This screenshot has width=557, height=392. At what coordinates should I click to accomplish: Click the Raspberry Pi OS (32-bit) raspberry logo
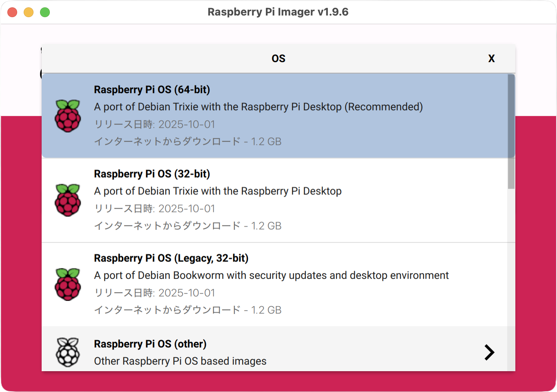[x=68, y=200]
